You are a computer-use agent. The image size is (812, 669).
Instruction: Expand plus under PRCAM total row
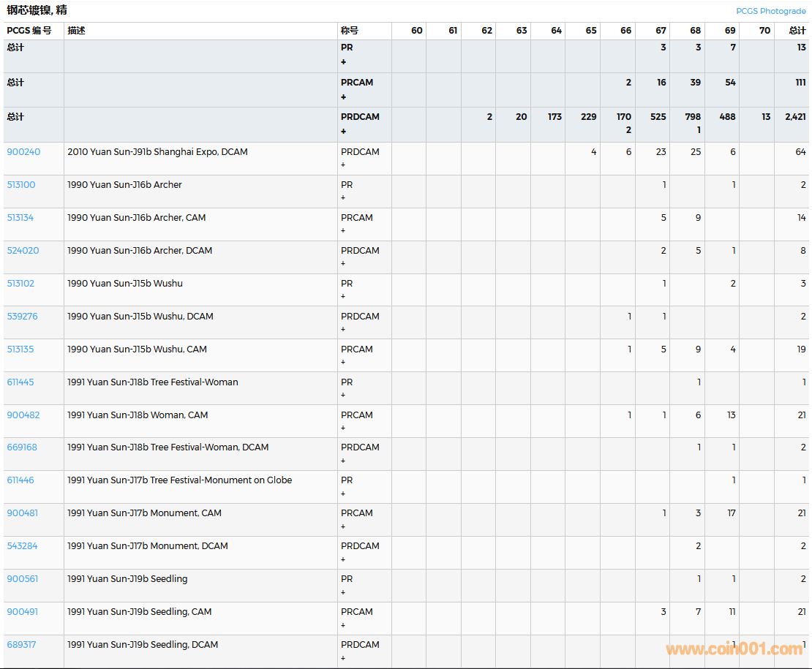coord(343,97)
